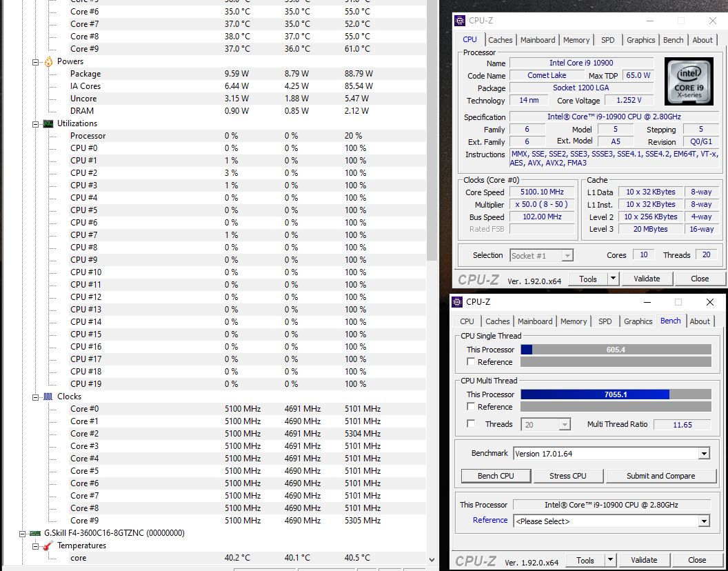Open Memory tab in lower CPU-Z window
The width and height of the screenshot is (728, 571).
tap(574, 321)
